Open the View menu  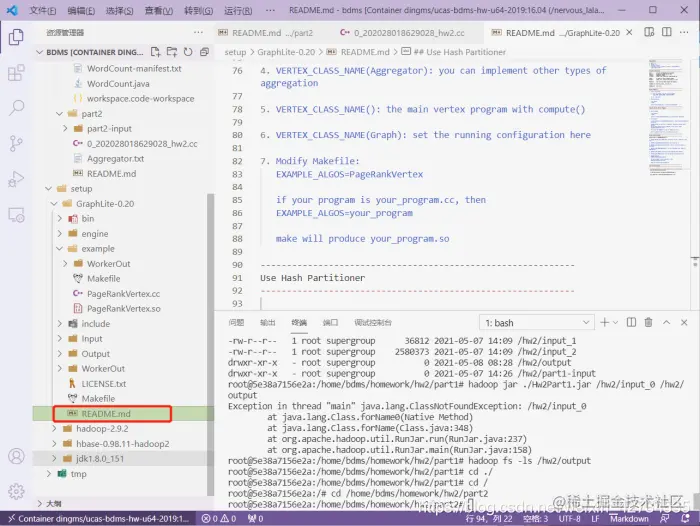[158, 10]
